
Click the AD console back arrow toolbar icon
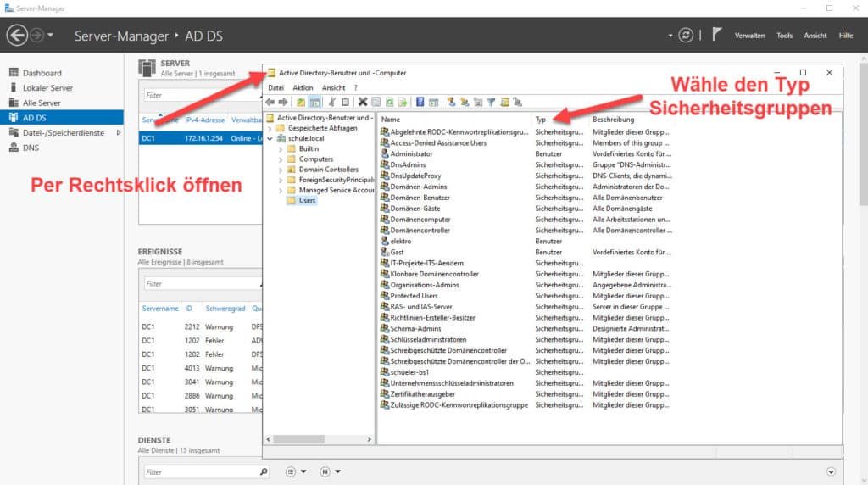[x=270, y=102]
